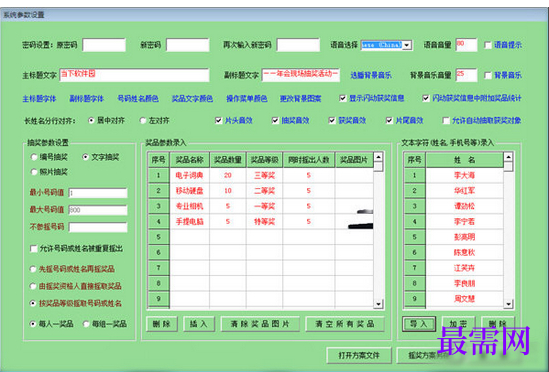Click the 副标题文字 text field
The image size is (549, 372).
[x=301, y=75]
